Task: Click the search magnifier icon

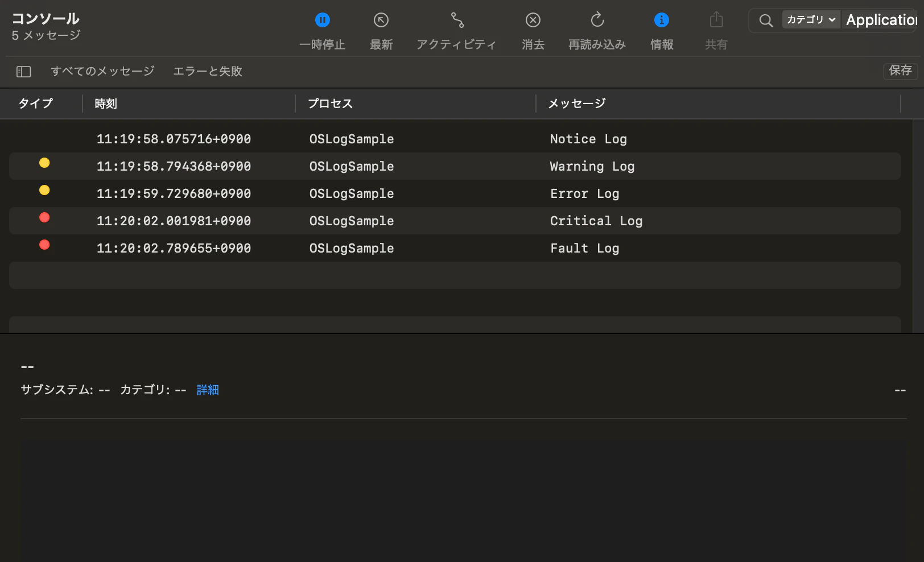Action: pos(766,21)
